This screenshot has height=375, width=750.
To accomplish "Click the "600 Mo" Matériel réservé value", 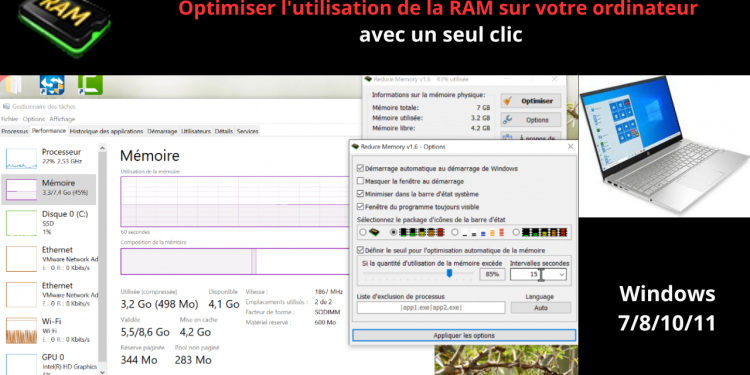I will coord(325,322).
